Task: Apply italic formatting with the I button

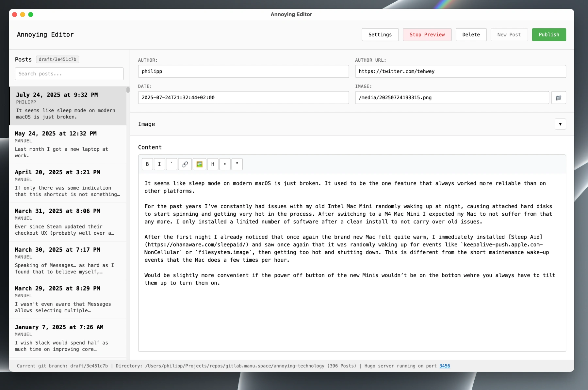Action: [159, 164]
